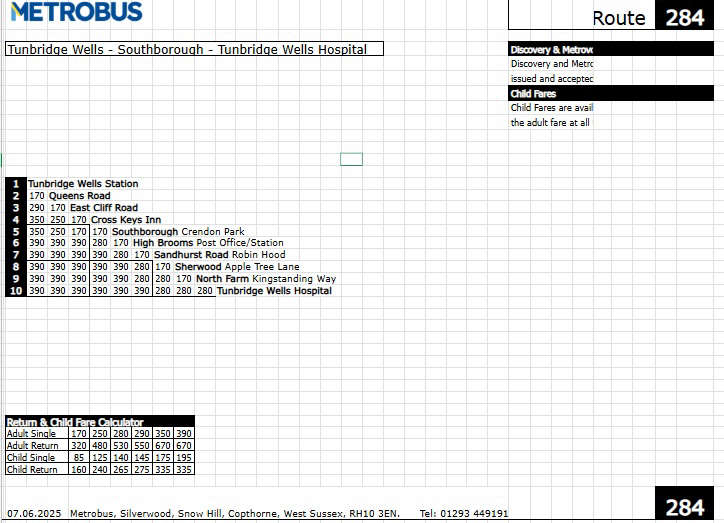Click 85 in the Child Single row
The height and width of the screenshot is (523, 724).
click(79, 458)
